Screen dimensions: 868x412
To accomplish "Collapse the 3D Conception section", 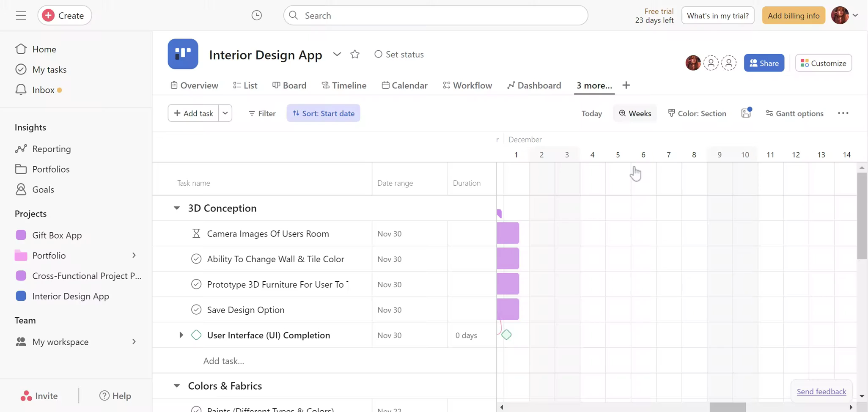I will coord(177,208).
